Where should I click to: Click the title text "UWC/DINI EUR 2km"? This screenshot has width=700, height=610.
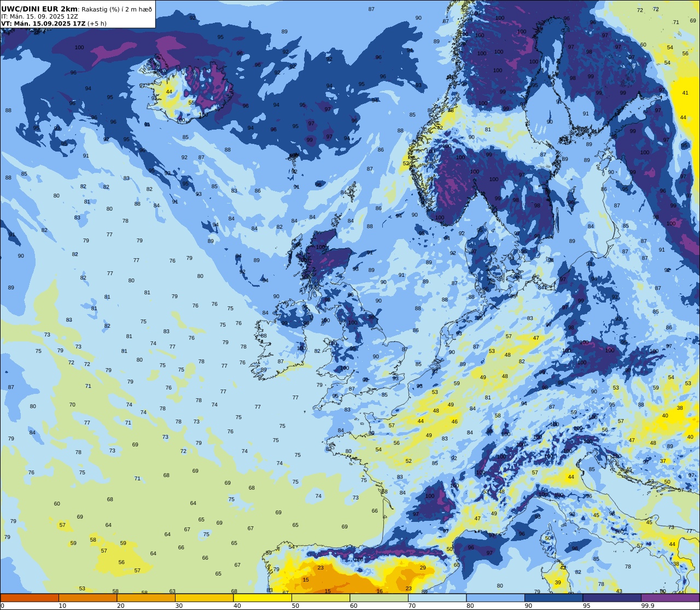[x=39, y=9]
